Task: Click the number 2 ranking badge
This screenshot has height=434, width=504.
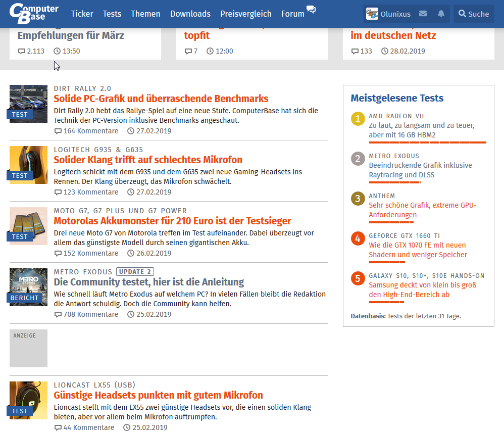Action: click(x=358, y=159)
